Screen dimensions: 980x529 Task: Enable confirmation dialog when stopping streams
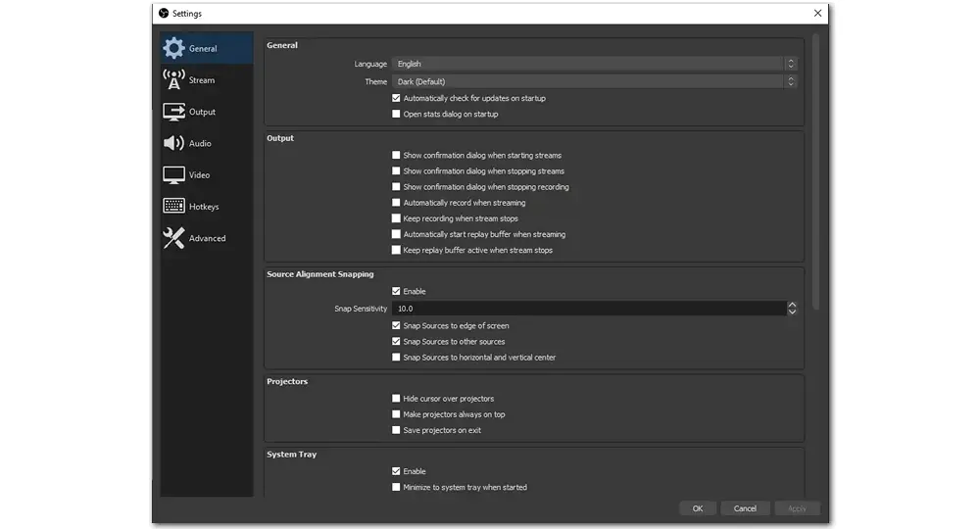(x=396, y=170)
